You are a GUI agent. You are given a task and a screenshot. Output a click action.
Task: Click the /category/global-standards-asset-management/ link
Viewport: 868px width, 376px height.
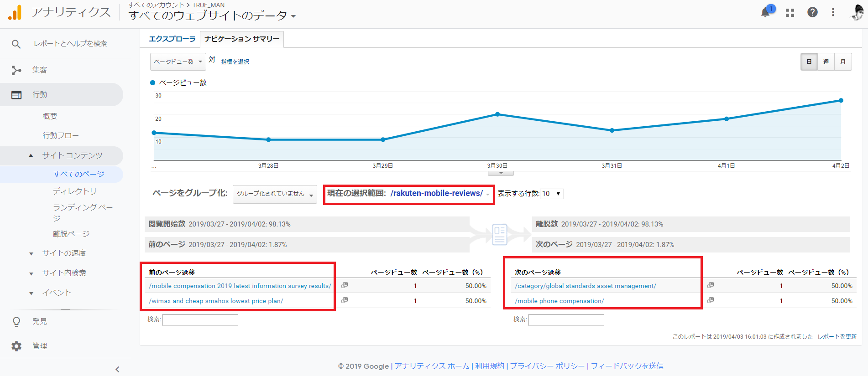[x=586, y=286]
